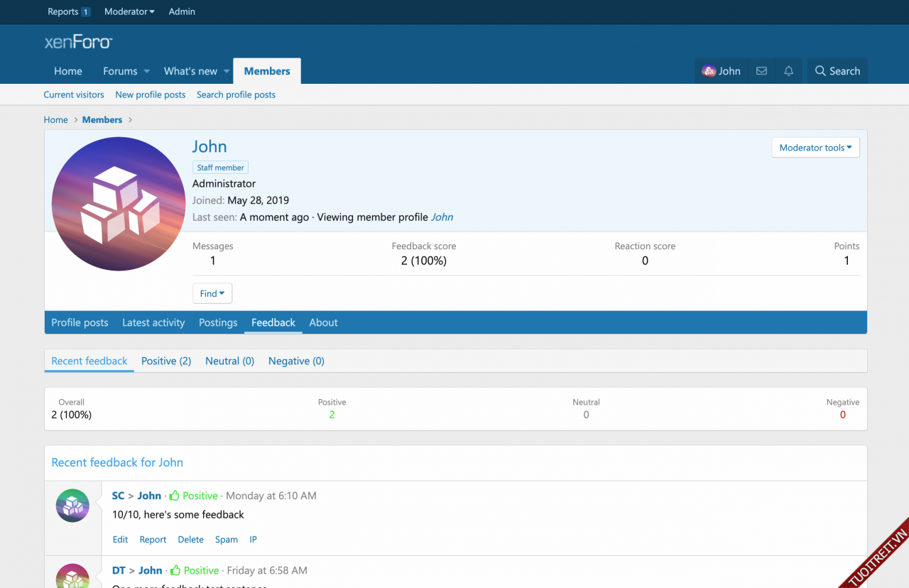909x588 pixels.
Task: Expand the Moderator dropdown menu
Action: coord(130,12)
